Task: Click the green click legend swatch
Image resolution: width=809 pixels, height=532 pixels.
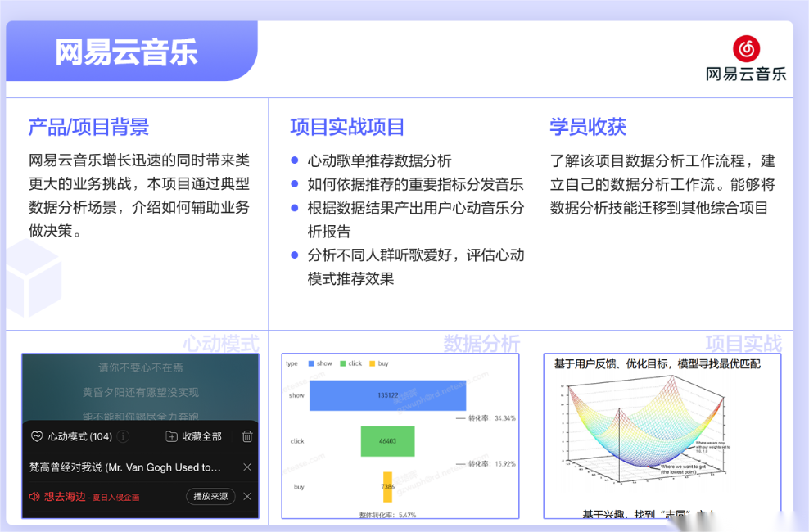Action: point(343,363)
